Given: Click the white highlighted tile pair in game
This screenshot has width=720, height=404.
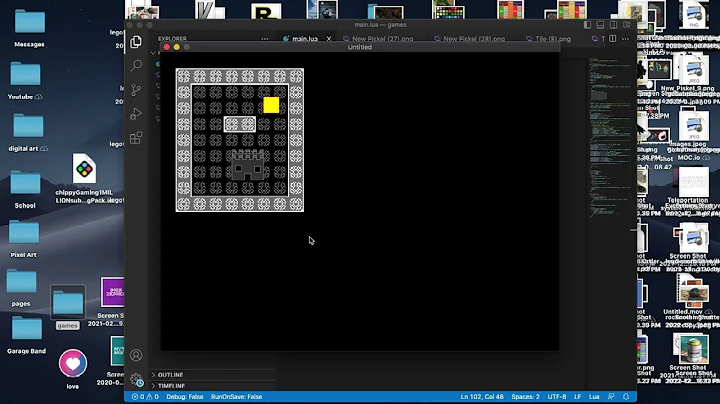Looking at the screenshot, I should pos(240,124).
